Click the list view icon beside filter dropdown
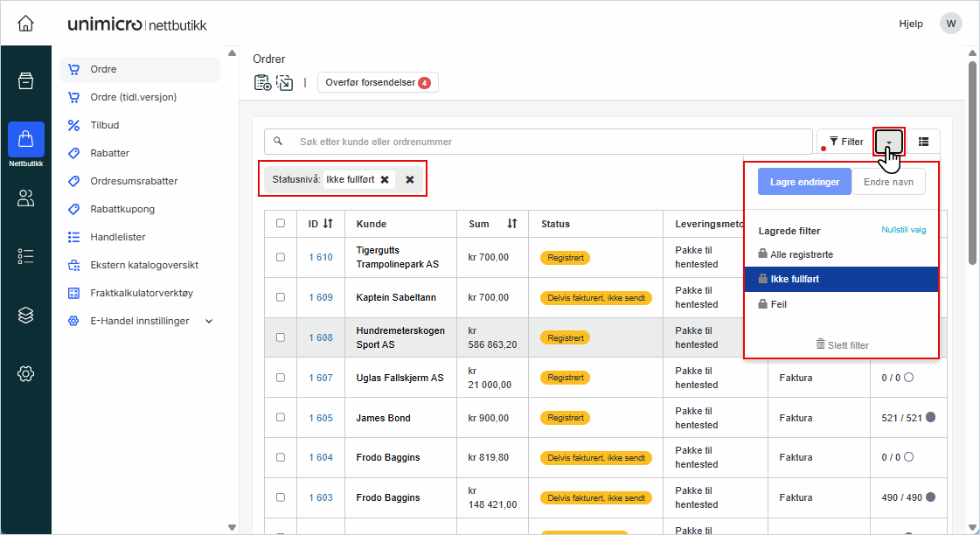 click(924, 142)
